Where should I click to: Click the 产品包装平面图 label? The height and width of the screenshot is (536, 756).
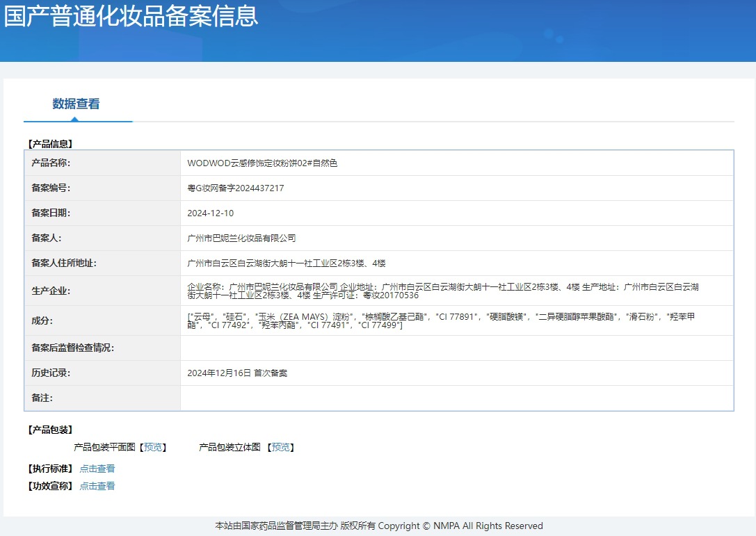coord(104,447)
